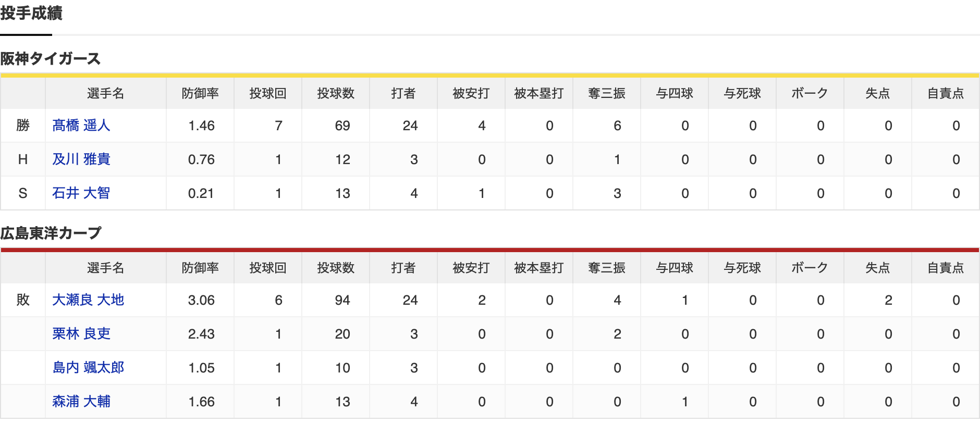The height and width of the screenshot is (423, 980).
Task: Click 被本塁打 header in Hanshin table
Action: point(539,94)
